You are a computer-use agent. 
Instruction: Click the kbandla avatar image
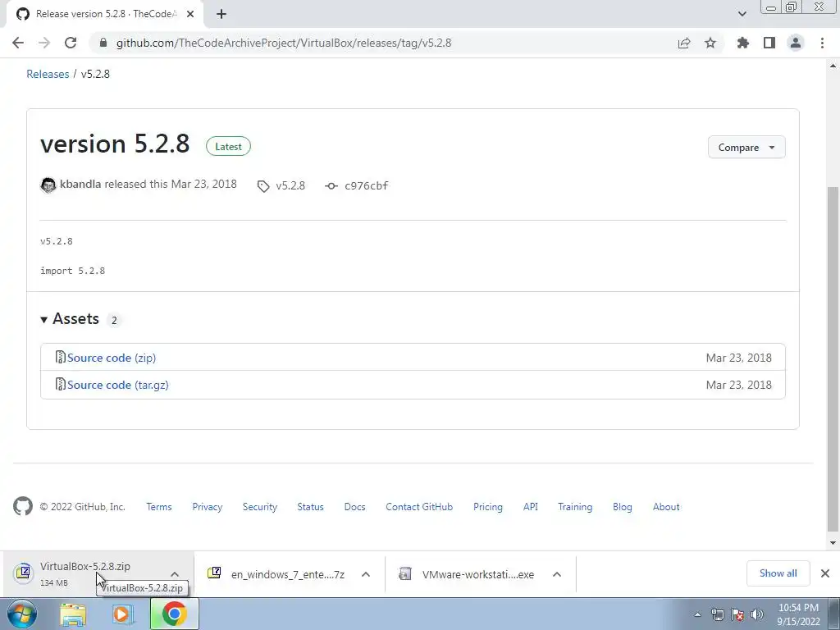(48, 185)
